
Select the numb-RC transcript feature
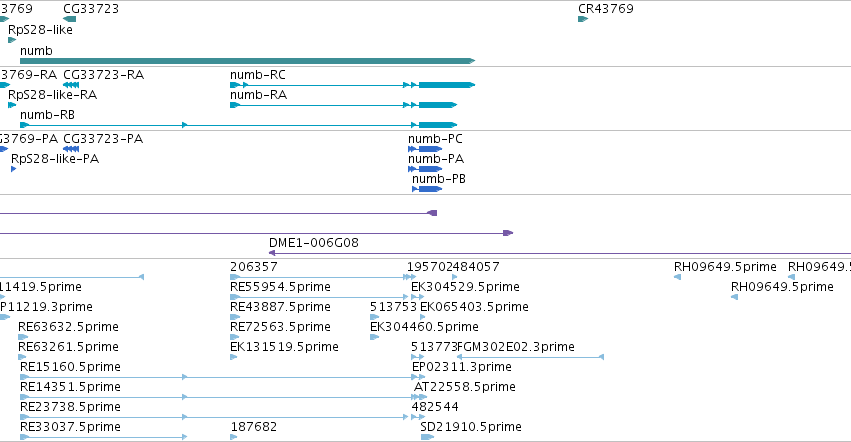coord(352,85)
